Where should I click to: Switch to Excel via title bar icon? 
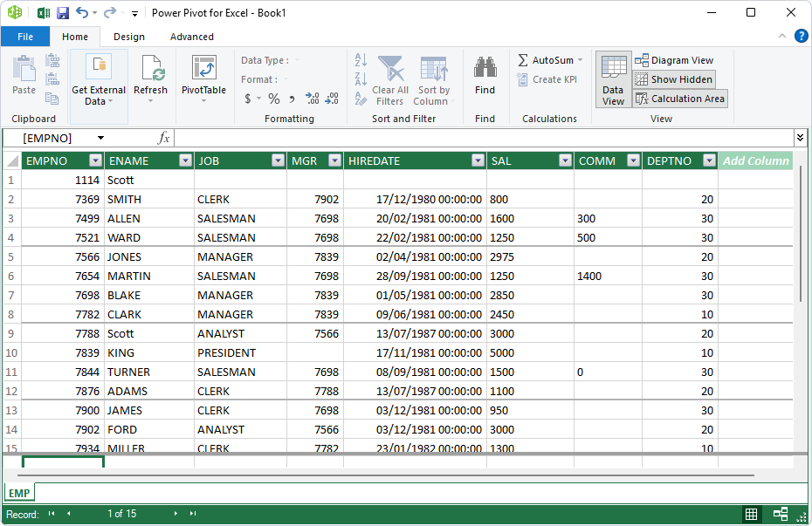pos(44,13)
